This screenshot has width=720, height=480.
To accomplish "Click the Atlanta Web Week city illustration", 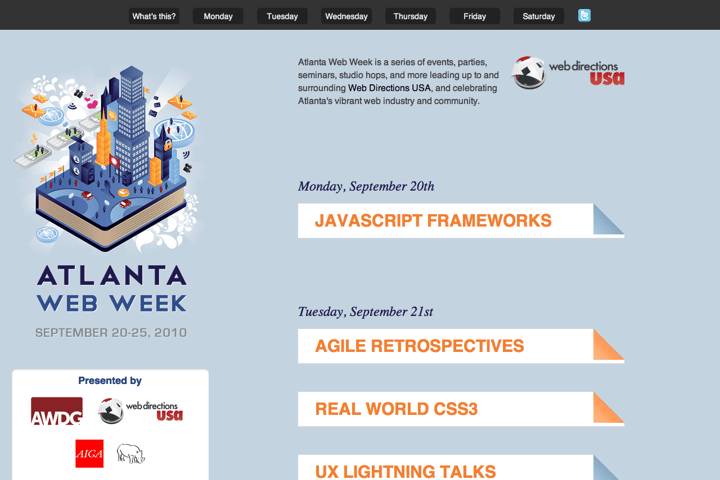I will [x=109, y=159].
